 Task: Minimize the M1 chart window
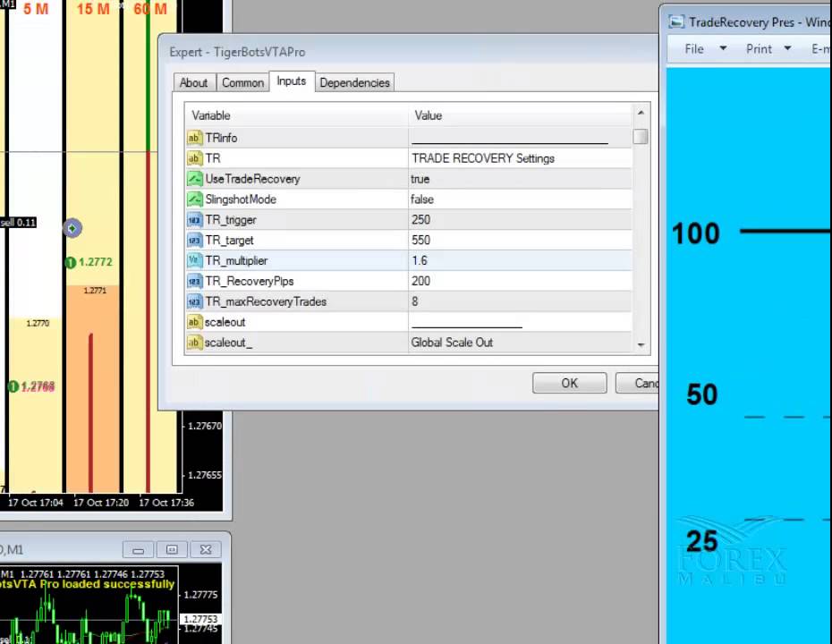pyautogui.click(x=138, y=549)
